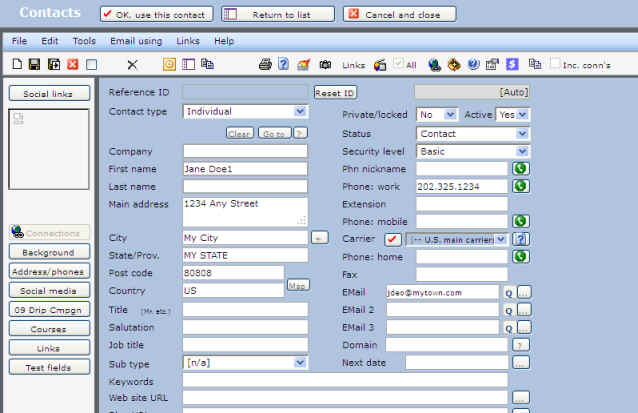Open the Social media section button
The width and height of the screenshot is (638, 413).
click(49, 291)
